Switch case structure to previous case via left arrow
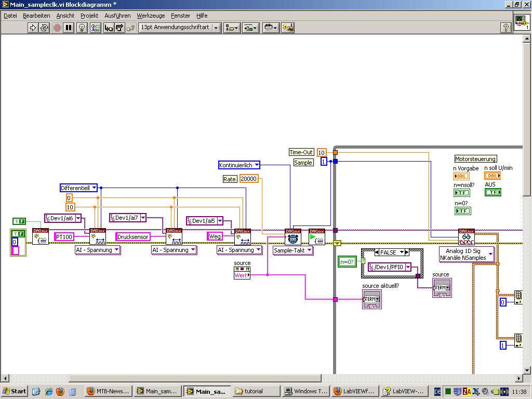Image resolution: width=532 pixels, height=399 pixels. click(x=377, y=252)
